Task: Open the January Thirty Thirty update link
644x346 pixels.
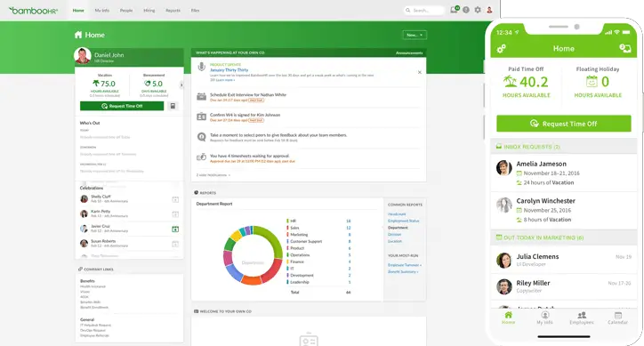Action: click(229, 70)
